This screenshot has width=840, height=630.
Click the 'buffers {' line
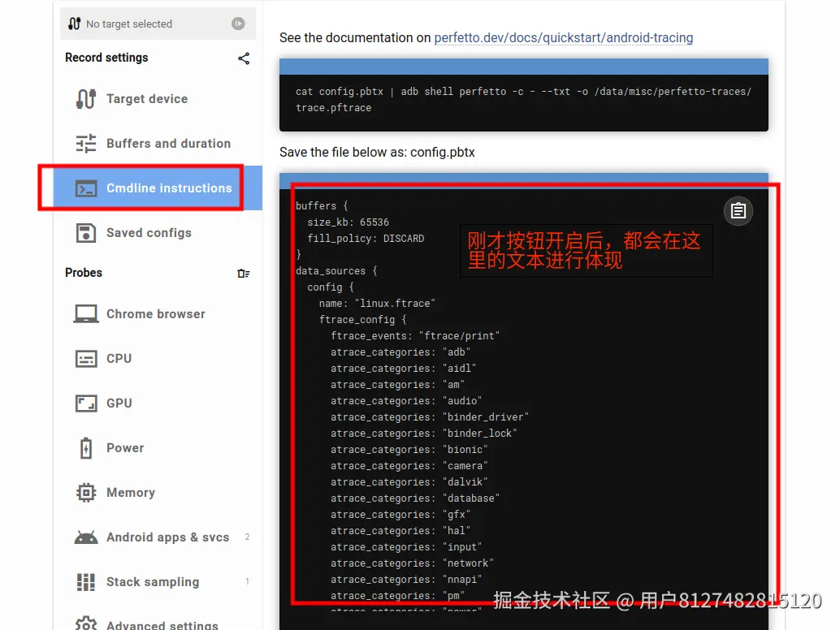tap(322, 206)
